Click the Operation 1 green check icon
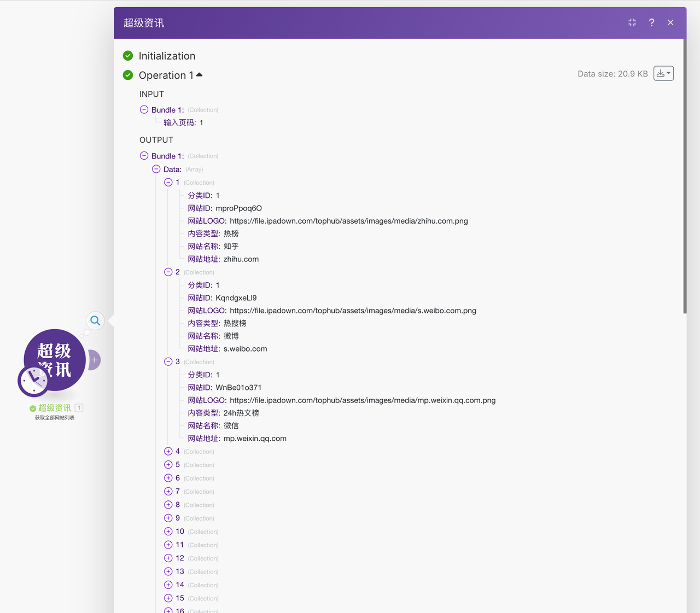Image resolution: width=700 pixels, height=613 pixels. 128,75
